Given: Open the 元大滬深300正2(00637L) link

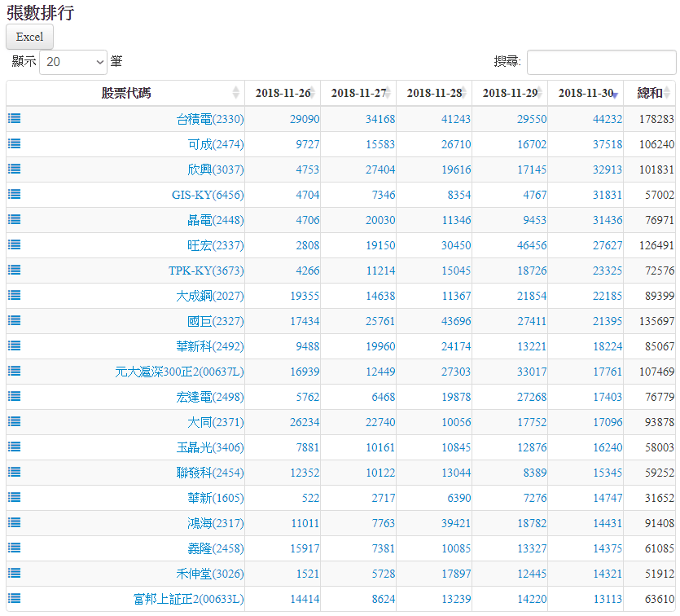Looking at the screenshot, I should point(179,372).
